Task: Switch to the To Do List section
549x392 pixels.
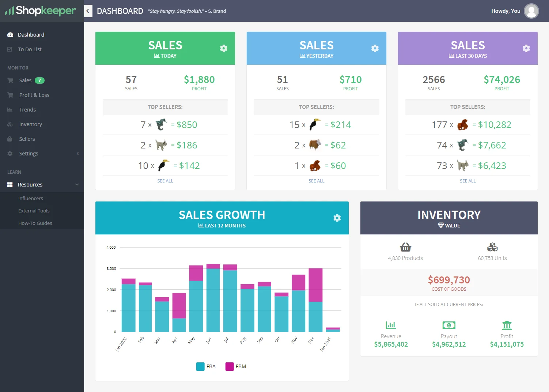Action: (x=30, y=49)
